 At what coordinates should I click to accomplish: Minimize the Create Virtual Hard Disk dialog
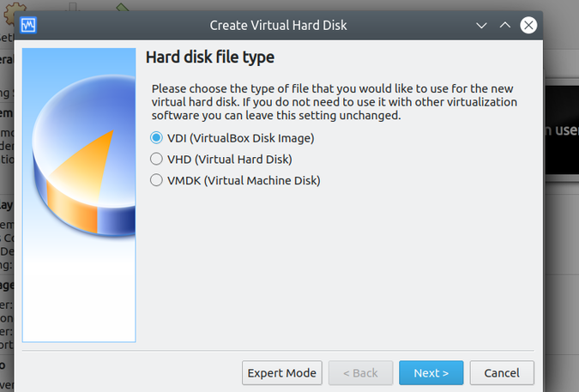tap(481, 25)
